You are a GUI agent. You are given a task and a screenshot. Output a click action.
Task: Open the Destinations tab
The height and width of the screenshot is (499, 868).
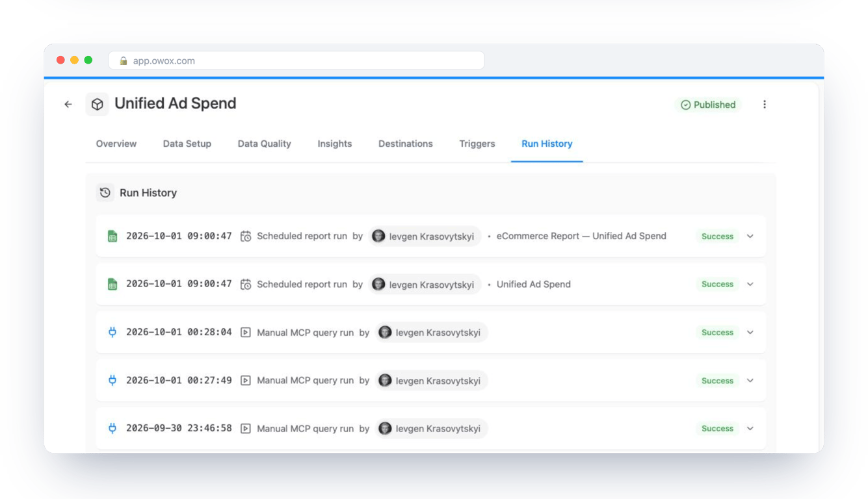[406, 144]
